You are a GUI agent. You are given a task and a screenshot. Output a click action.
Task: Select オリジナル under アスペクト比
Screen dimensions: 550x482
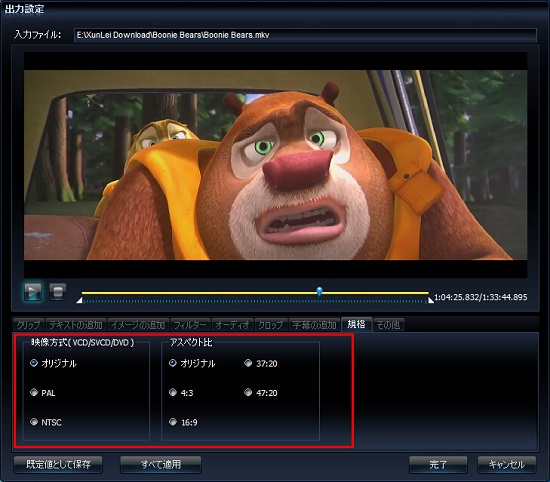tap(192, 363)
